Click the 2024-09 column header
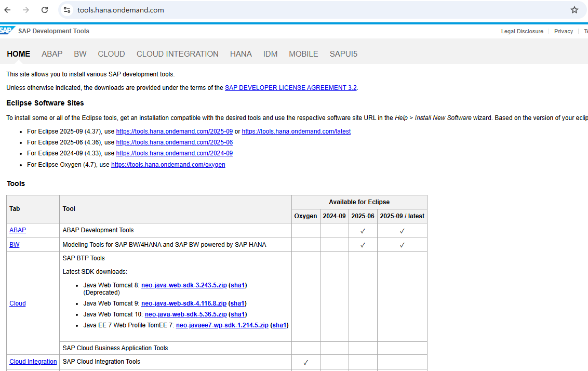 tap(334, 216)
